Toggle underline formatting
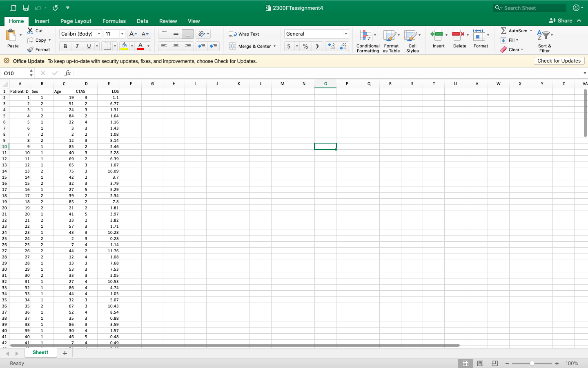The width and height of the screenshot is (588, 368). 89,46
